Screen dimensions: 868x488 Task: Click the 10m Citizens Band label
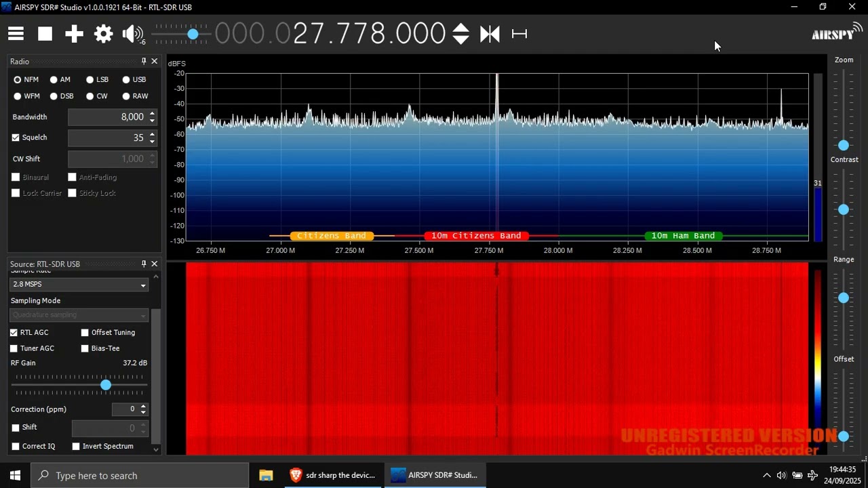click(x=476, y=236)
